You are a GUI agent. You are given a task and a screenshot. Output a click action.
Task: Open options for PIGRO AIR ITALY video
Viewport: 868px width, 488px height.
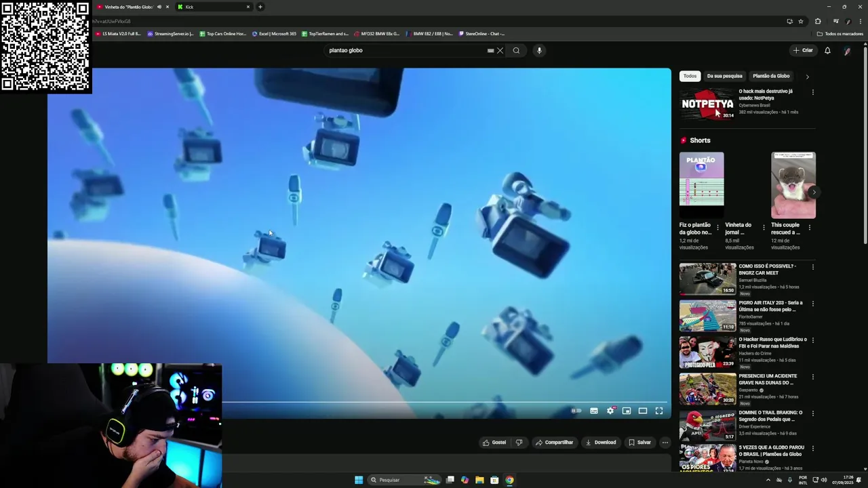(x=812, y=304)
